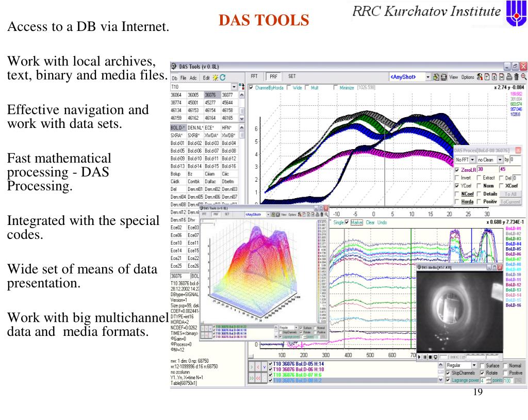Click the ToCurrent button
Image resolution: width=528 pixels, height=420 pixels.
[x=510, y=202]
